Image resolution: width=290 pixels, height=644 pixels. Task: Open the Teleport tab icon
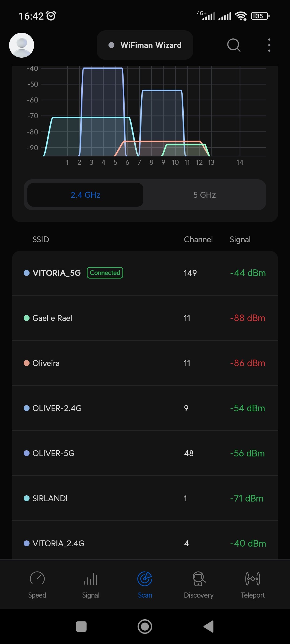253,579
